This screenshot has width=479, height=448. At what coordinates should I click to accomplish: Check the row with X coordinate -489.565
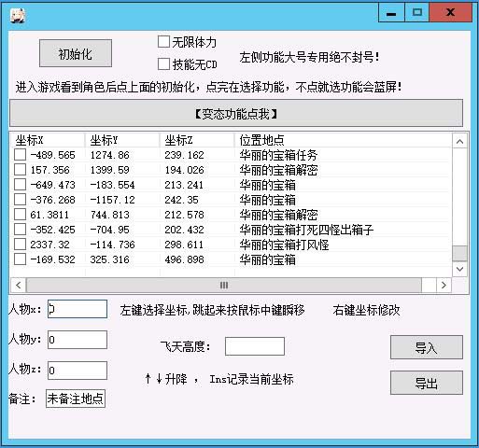(x=20, y=155)
